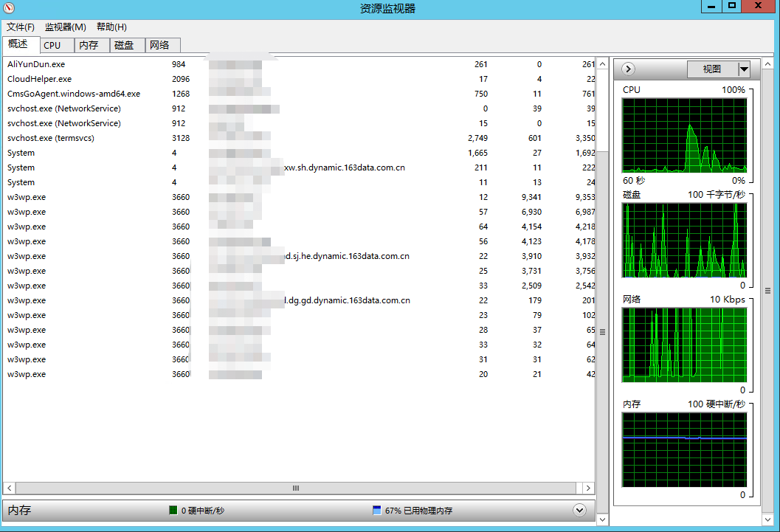Click down arrow of process list scrollbar
This screenshot has width=780, height=532.
(x=602, y=519)
